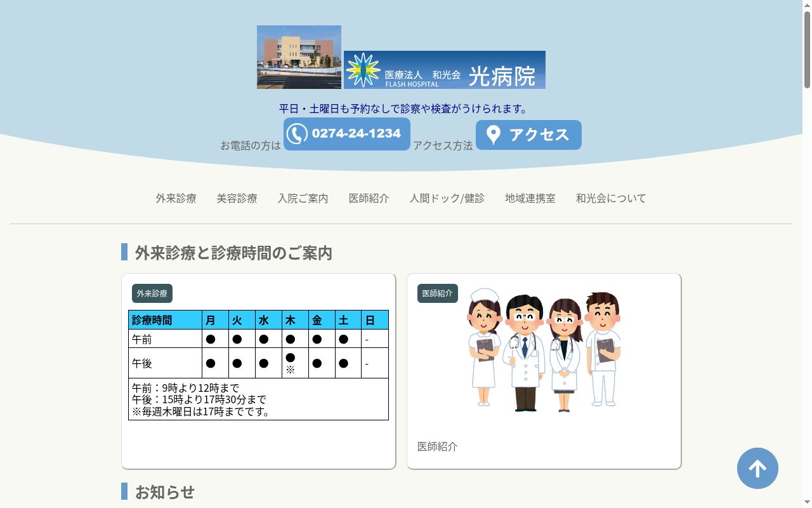Image resolution: width=812 pixels, height=508 pixels.
Task: Open the 美容診療 menu item
Action: 237,198
